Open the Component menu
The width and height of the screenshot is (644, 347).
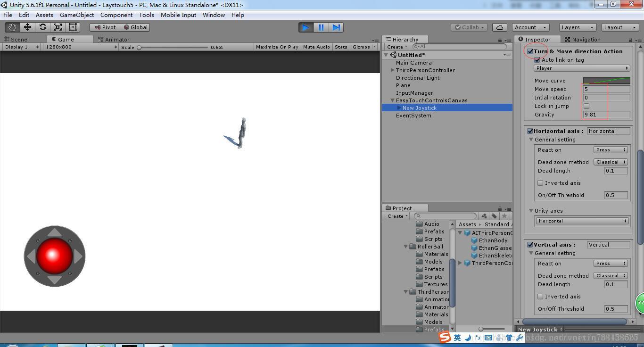tap(116, 15)
